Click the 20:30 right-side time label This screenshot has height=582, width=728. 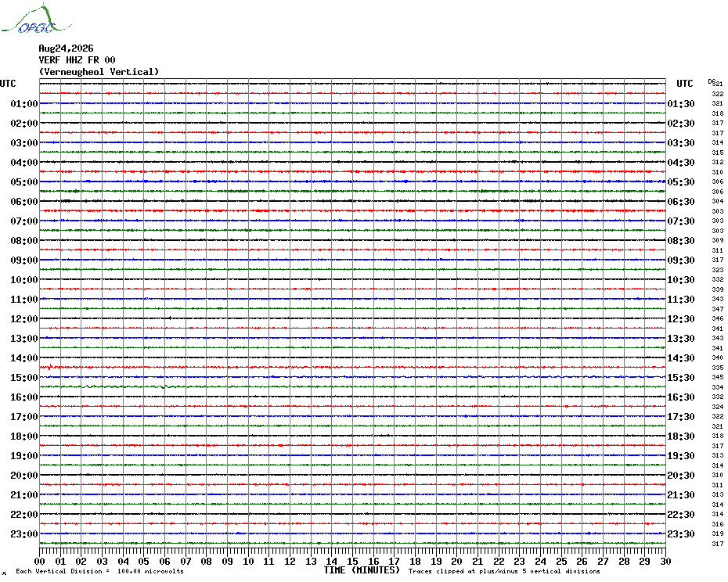click(681, 476)
